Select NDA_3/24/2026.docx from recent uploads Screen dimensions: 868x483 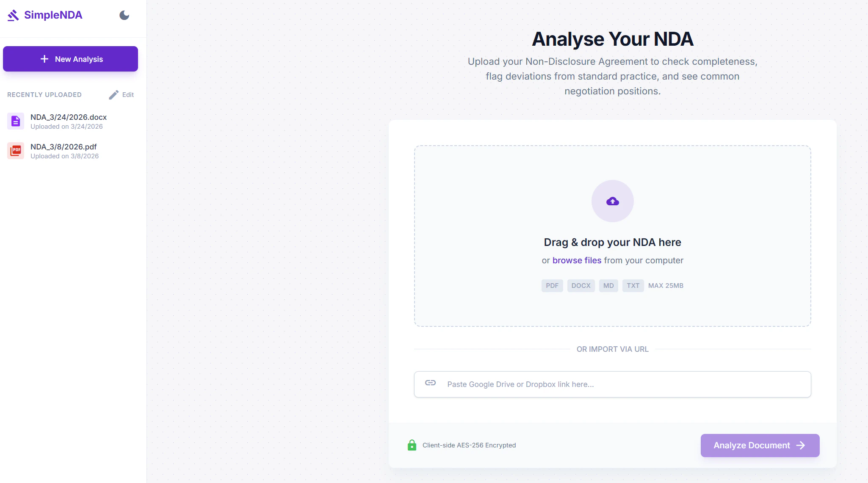tap(69, 117)
